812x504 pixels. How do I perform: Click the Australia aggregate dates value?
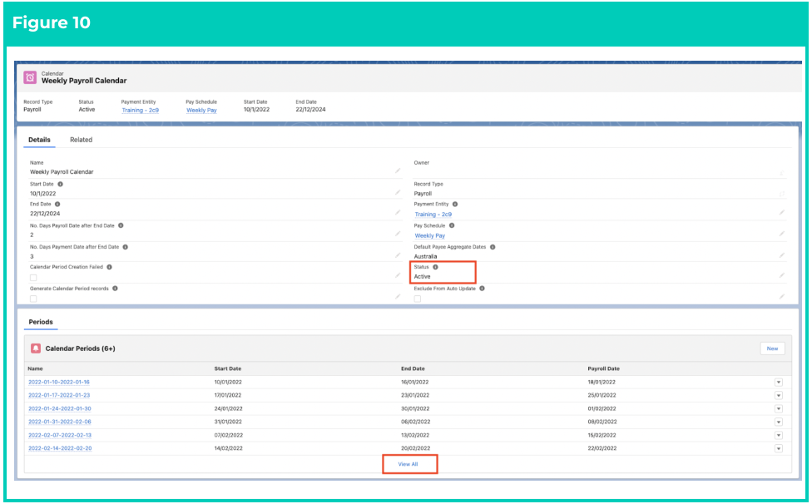(x=425, y=256)
